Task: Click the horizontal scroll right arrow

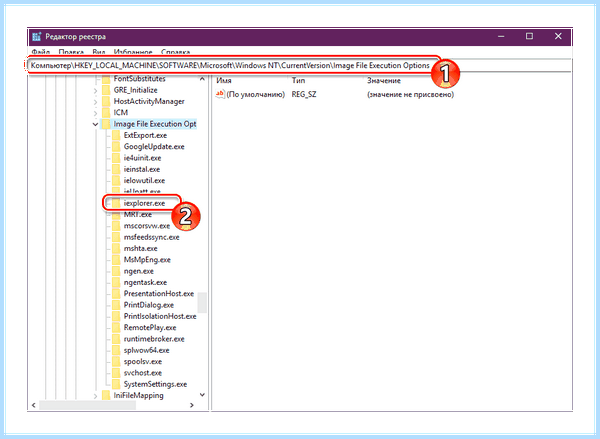Action: pos(192,405)
